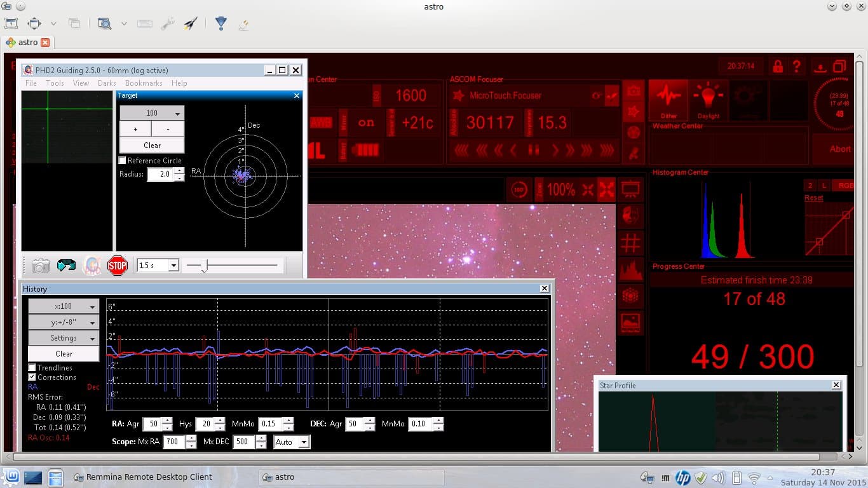Enable the Trendlines checkbox
The height and width of the screenshot is (488, 868).
[32, 368]
